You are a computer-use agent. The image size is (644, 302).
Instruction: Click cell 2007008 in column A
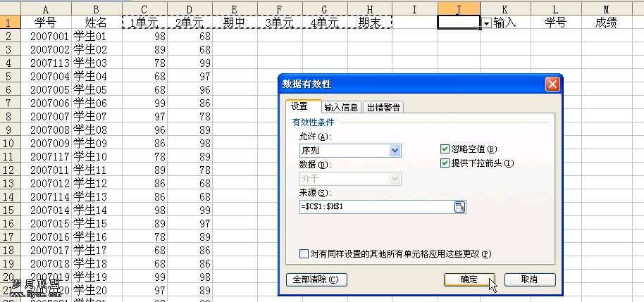click(x=46, y=130)
